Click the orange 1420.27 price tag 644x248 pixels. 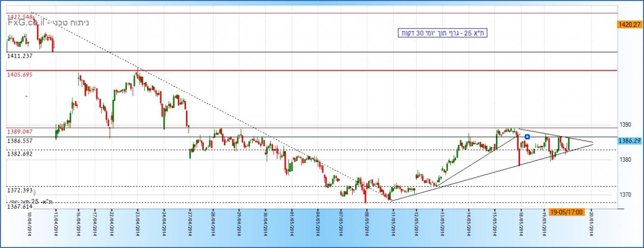coord(632,24)
